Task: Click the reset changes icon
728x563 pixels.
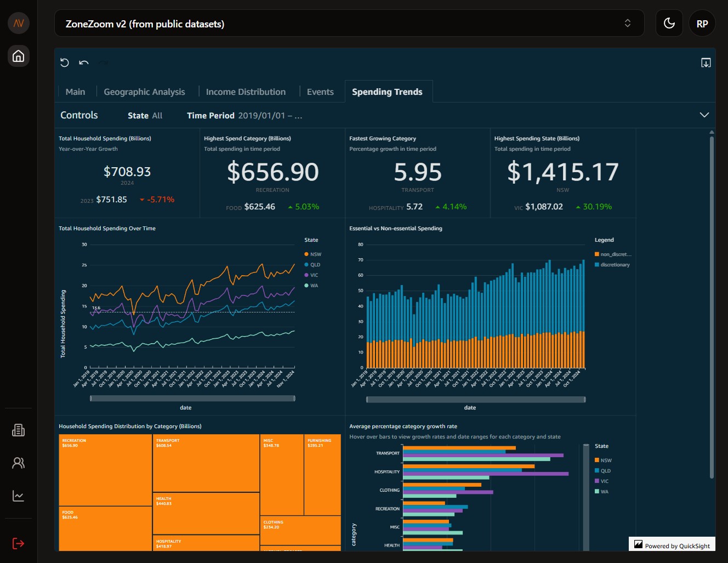Action: [x=64, y=63]
